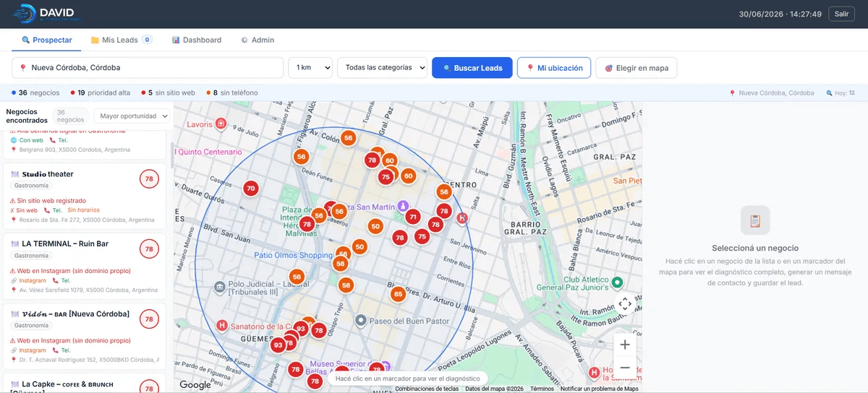Switch to the Prospectar tab
The width and height of the screenshot is (868, 393).
tap(47, 40)
